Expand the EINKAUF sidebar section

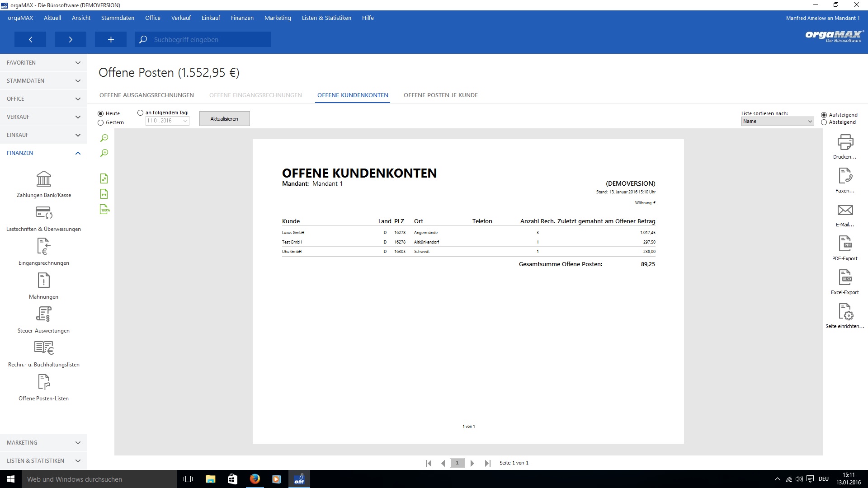(x=43, y=135)
